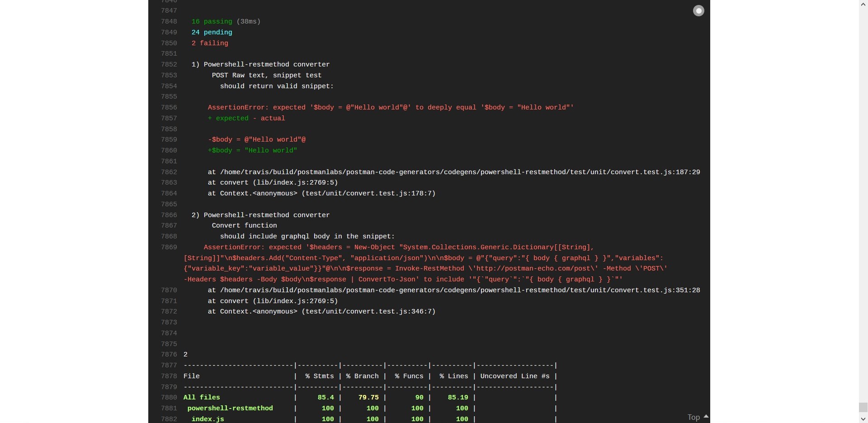The image size is (868, 423).
Task: Click scrollbar up arrow
Action: point(863,4)
